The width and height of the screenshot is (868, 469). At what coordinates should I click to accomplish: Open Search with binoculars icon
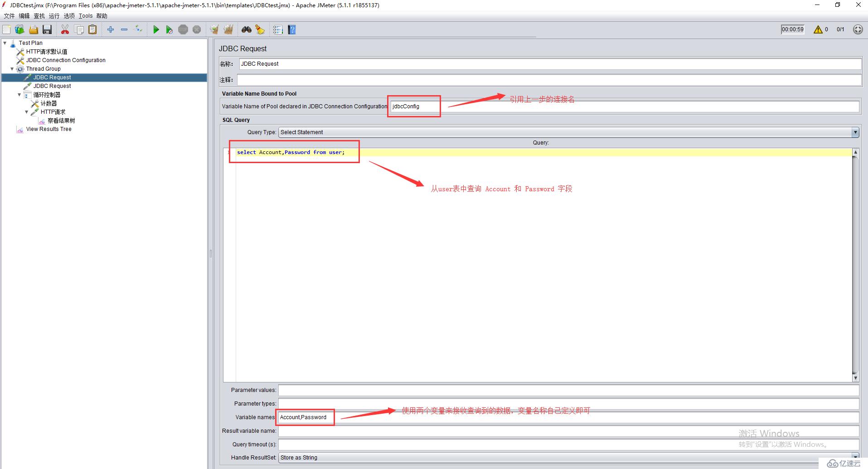(246, 29)
